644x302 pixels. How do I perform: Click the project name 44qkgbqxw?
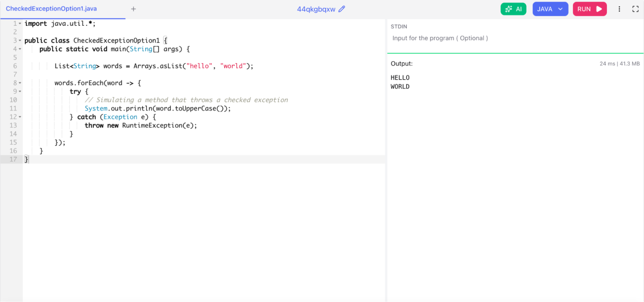316,9
